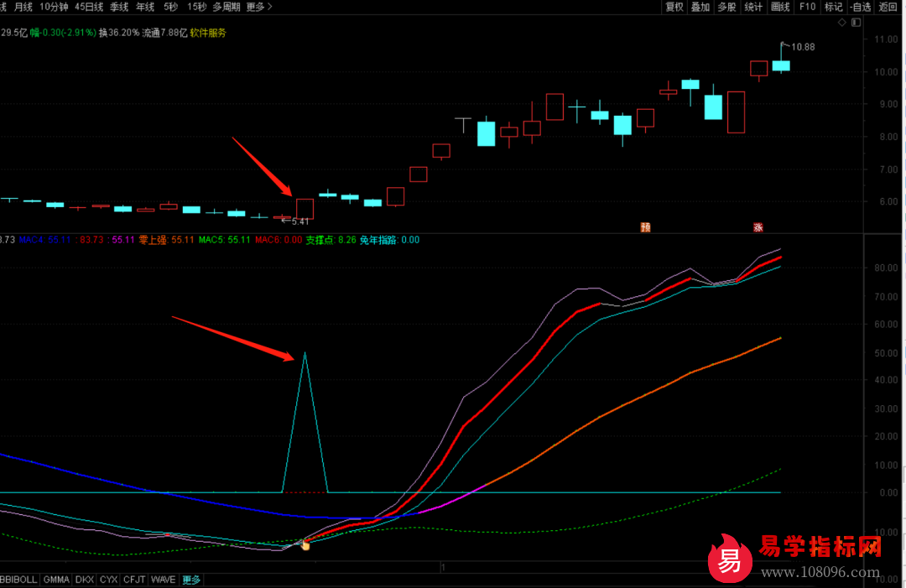The image size is (906, 588).
Task: Click the 返回 back button
Action: (888, 7)
